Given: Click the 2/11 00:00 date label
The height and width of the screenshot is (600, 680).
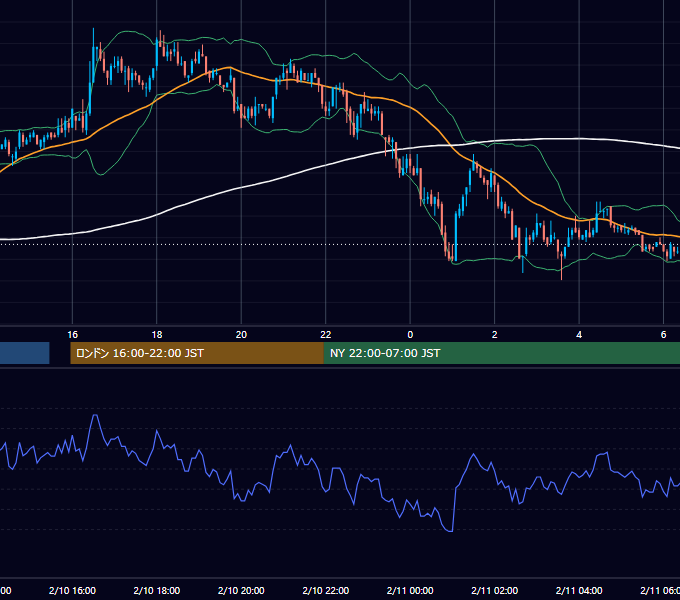Looking at the screenshot, I should [410, 590].
